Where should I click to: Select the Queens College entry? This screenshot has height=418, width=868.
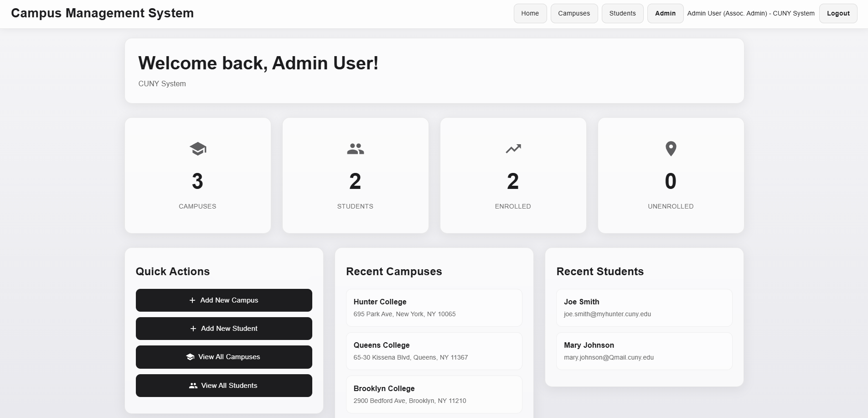click(x=434, y=350)
